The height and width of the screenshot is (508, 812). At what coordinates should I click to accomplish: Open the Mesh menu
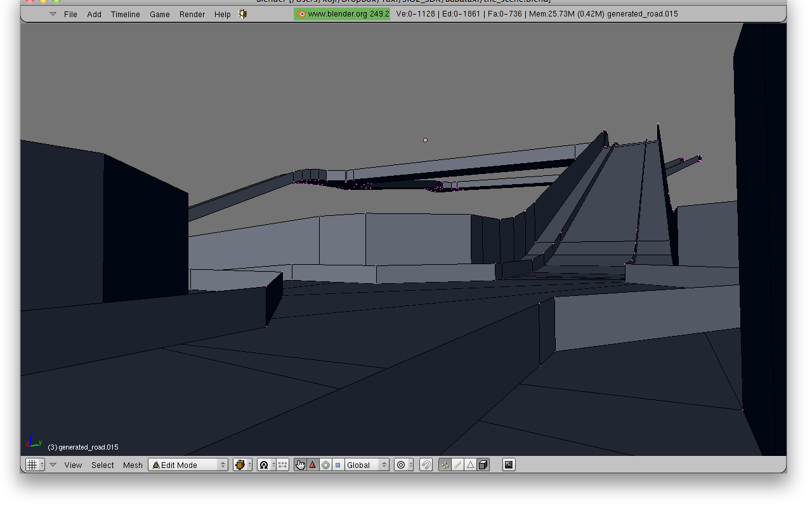pyautogui.click(x=133, y=465)
